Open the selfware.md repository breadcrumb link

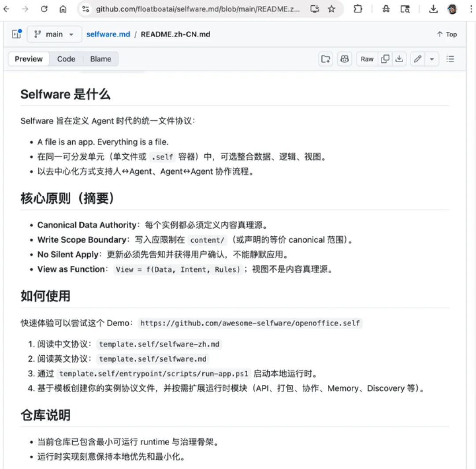[108, 34]
